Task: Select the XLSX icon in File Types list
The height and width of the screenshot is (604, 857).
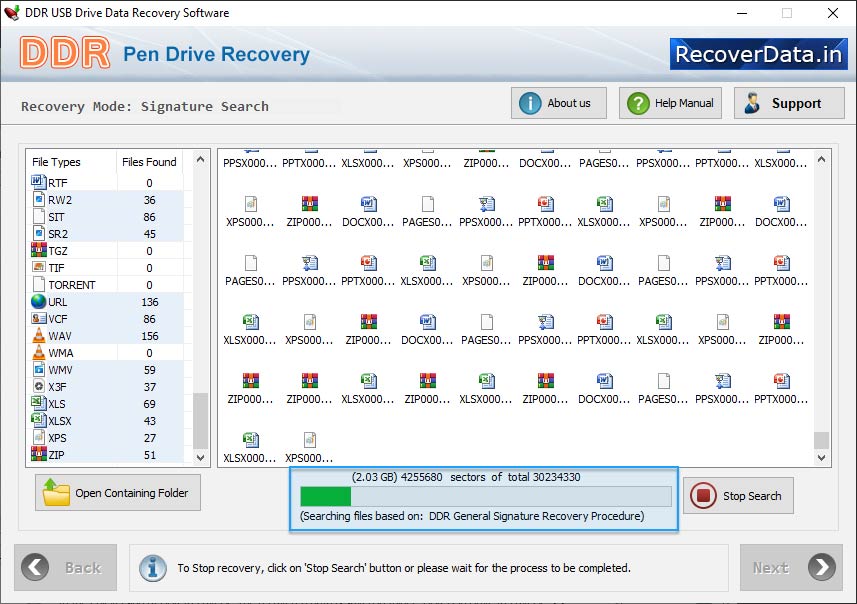Action: [38, 420]
